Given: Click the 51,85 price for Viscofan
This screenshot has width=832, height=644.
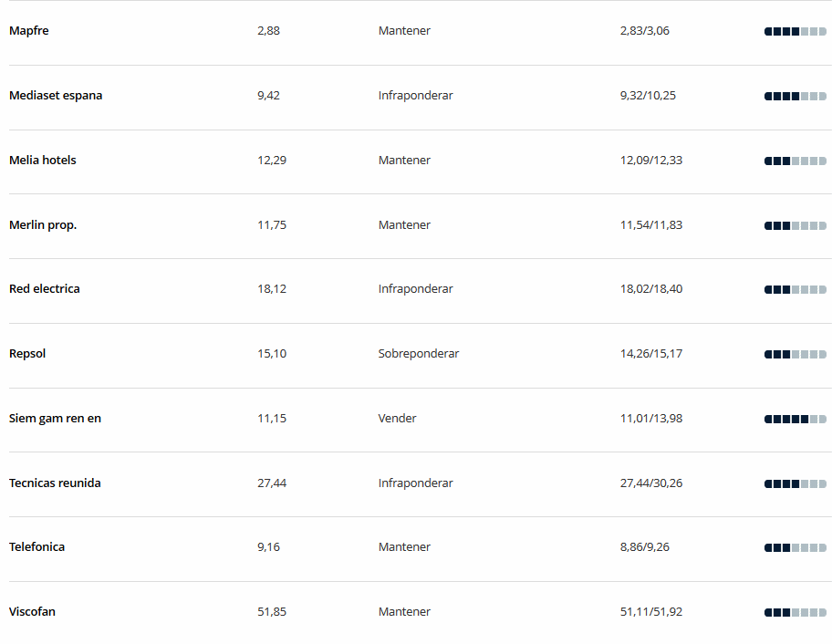Looking at the screenshot, I should 272,612.
